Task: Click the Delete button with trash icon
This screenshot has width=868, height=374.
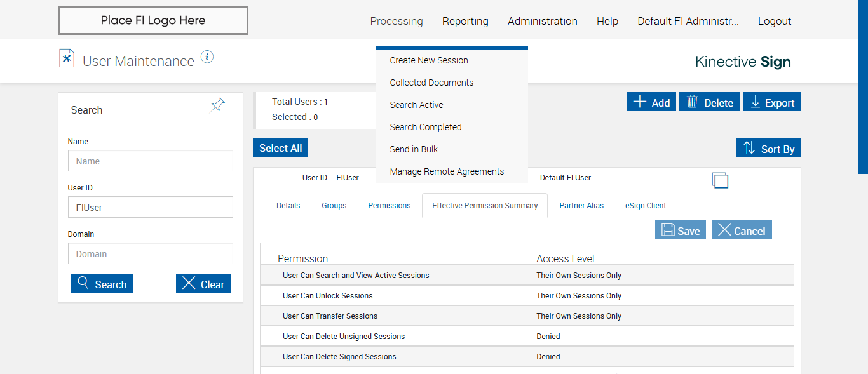Action: coord(709,102)
